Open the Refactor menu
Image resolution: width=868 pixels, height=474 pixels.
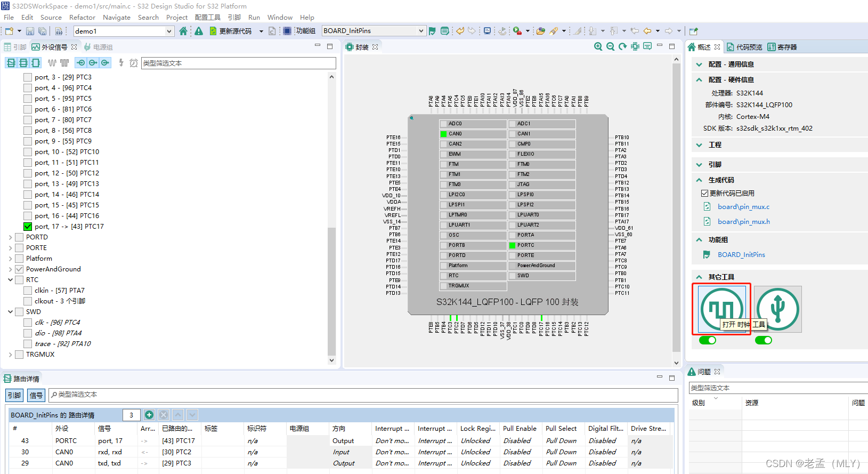[82, 17]
